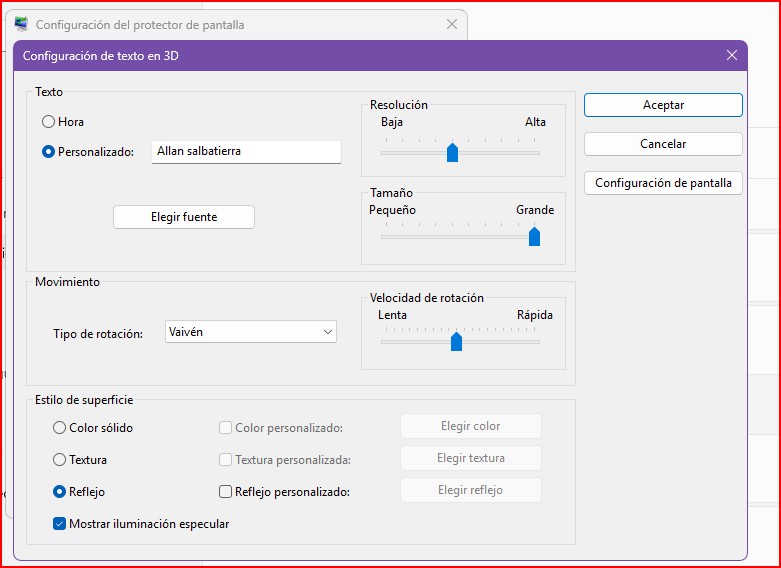
Task: Enable the Reflejo personalizado checkbox
Action: [x=226, y=492]
